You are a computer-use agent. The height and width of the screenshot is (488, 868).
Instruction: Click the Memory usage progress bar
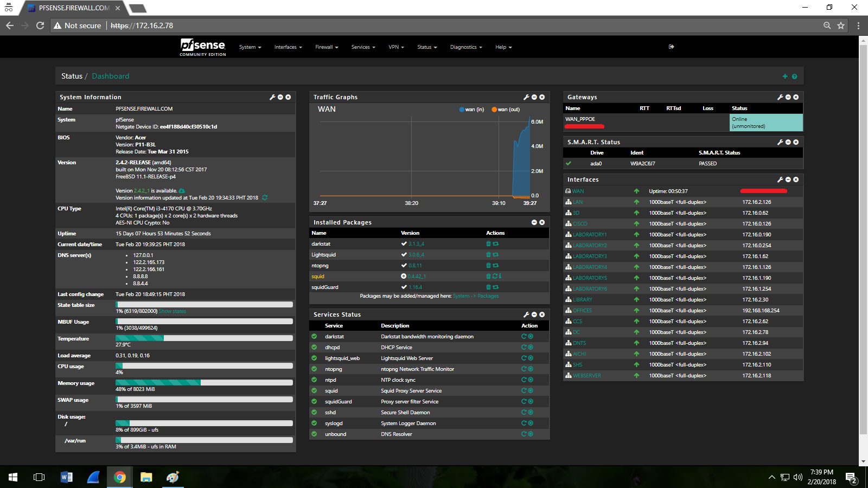[x=204, y=383]
